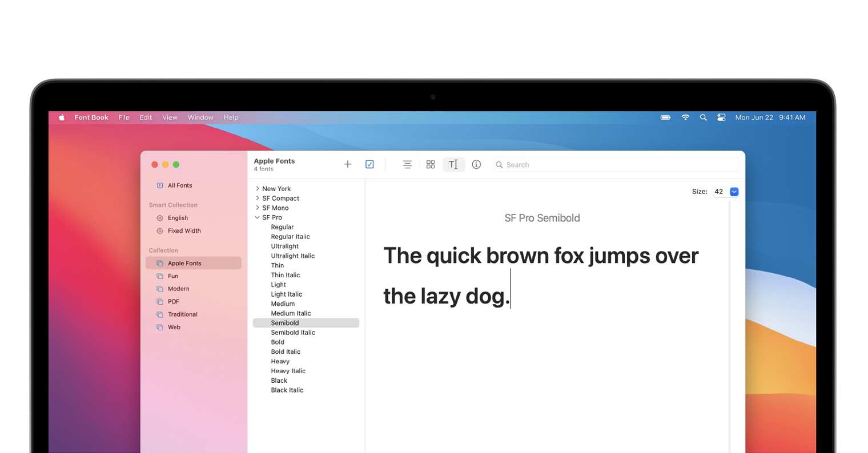Expand the New York font family

(258, 189)
